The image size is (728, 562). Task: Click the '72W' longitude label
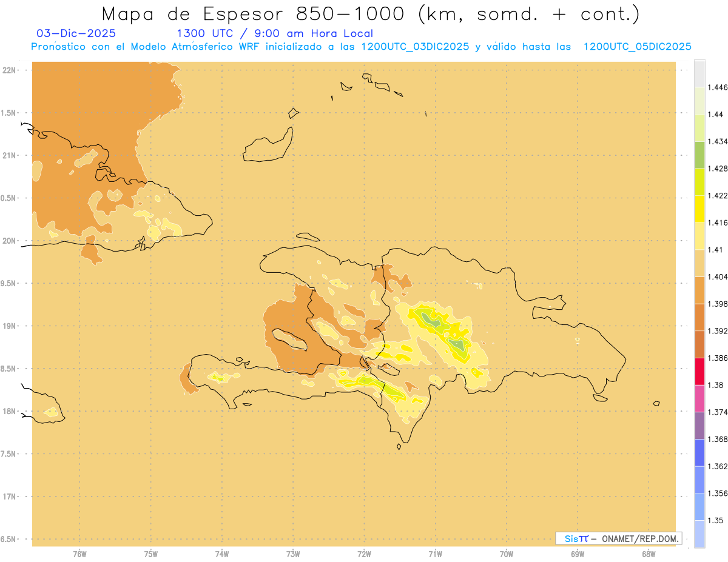[x=365, y=554]
